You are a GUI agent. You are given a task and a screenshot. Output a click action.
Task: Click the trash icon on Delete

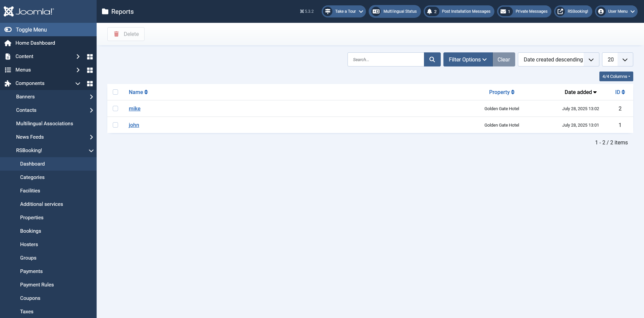116,34
